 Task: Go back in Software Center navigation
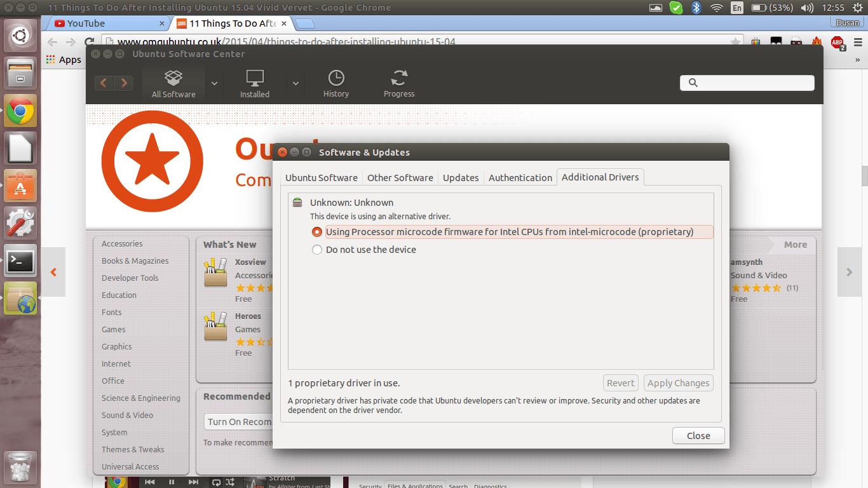(104, 83)
